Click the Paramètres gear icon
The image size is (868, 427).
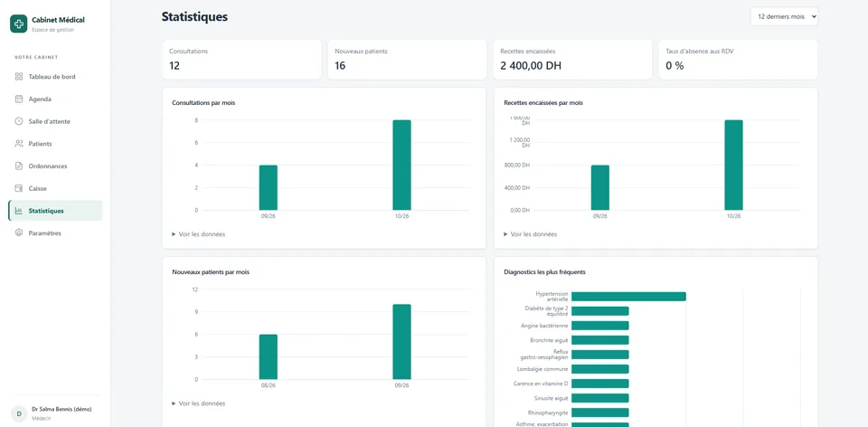click(18, 233)
